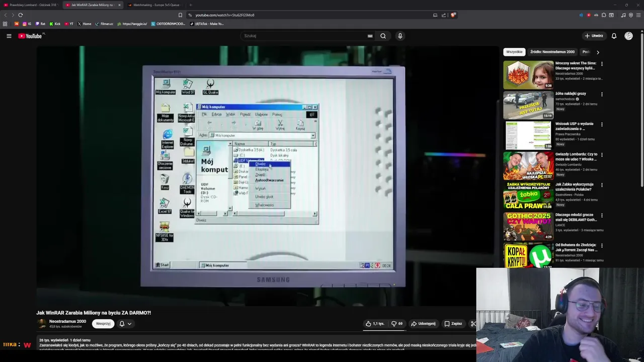Image resolution: width=644 pixels, height=362 pixels.
Task: Open options for żółte naklejki grozy video
Action: coord(601,94)
